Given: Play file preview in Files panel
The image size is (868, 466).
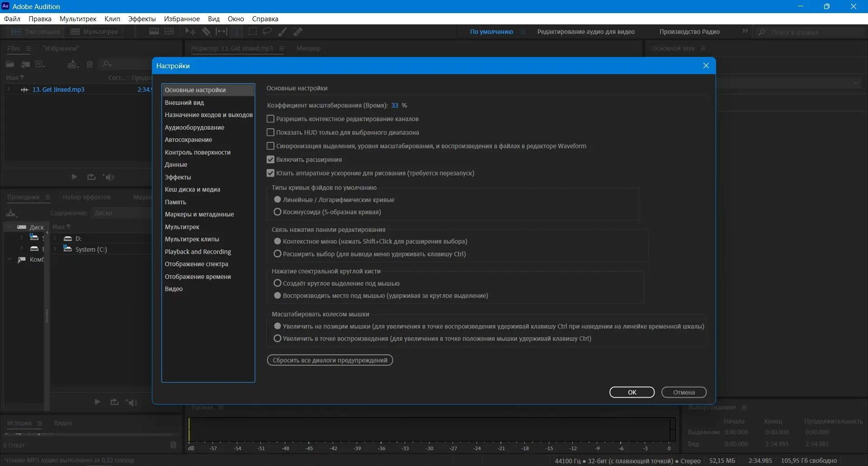Looking at the screenshot, I should (74, 177).
